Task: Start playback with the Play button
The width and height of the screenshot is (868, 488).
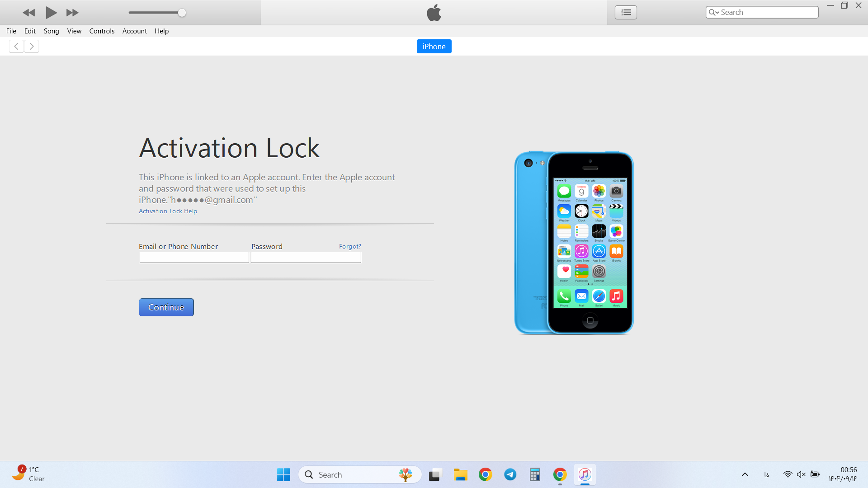Action: 51,13
